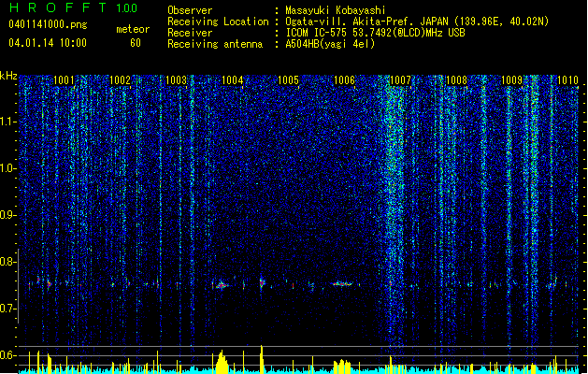Click the tall yellow intensity peak after 1004
The width and height of the screenshot is (588, 374).
(x=262, y=359)
